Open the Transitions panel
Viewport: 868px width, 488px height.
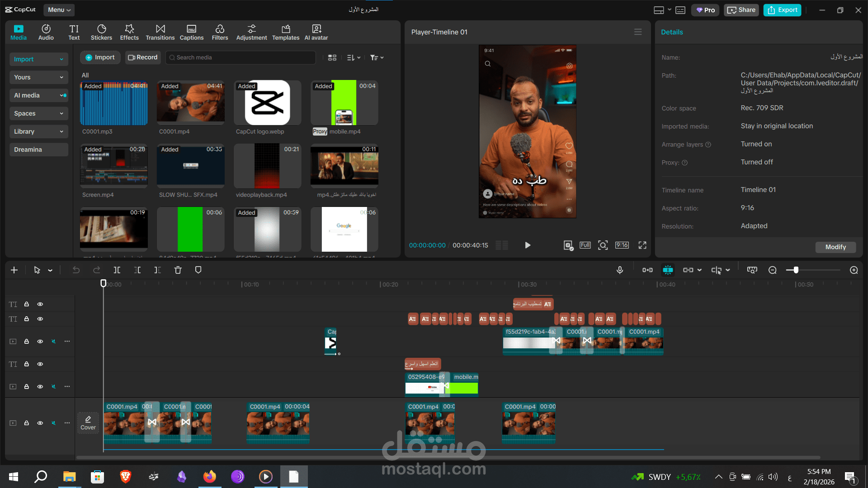(160, 32)
